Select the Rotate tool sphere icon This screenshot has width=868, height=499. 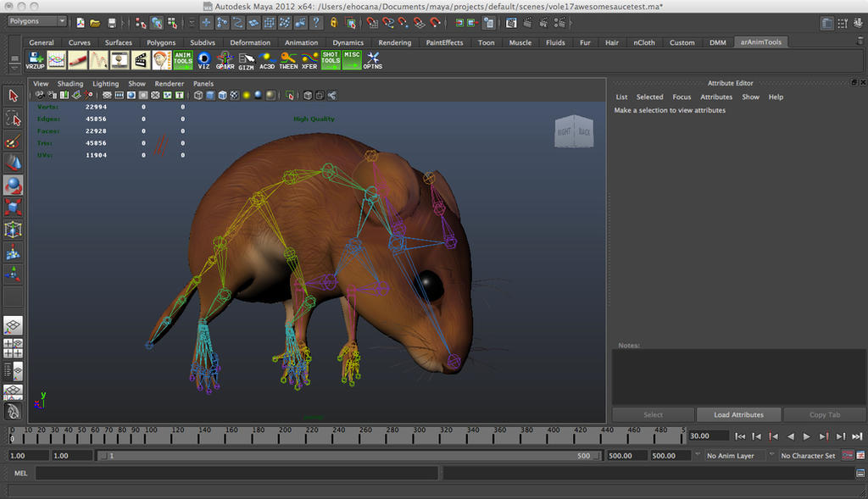14,186
